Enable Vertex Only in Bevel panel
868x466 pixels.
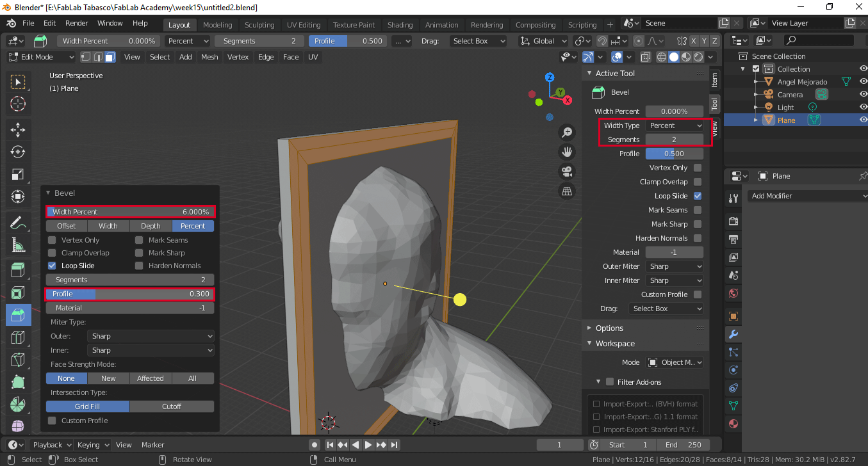53,240
